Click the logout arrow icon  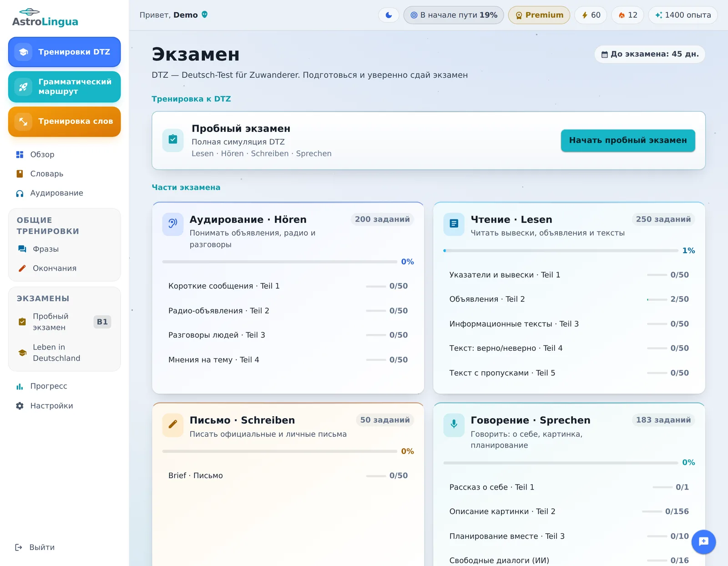(19, 547)
